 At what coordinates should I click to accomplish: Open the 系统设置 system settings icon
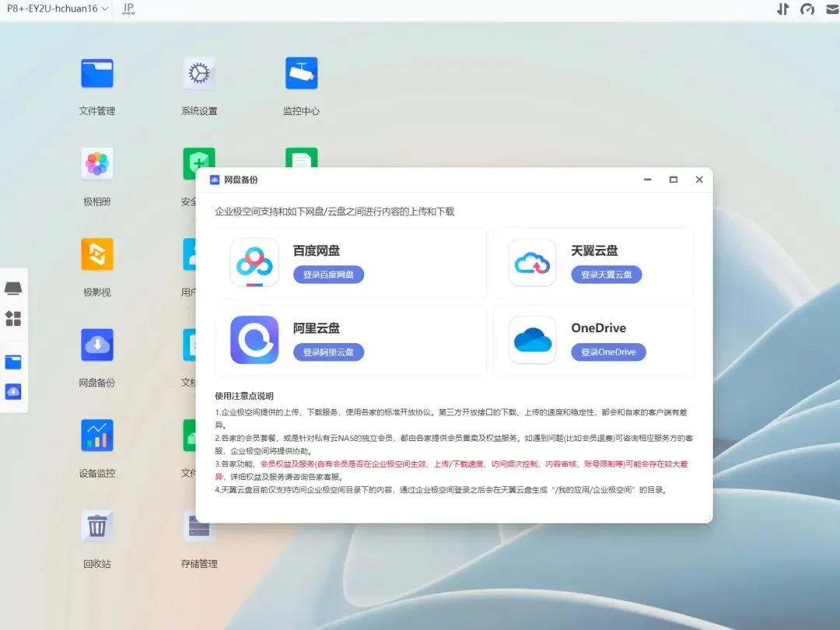pyautogui.click(x=199, y=73)
